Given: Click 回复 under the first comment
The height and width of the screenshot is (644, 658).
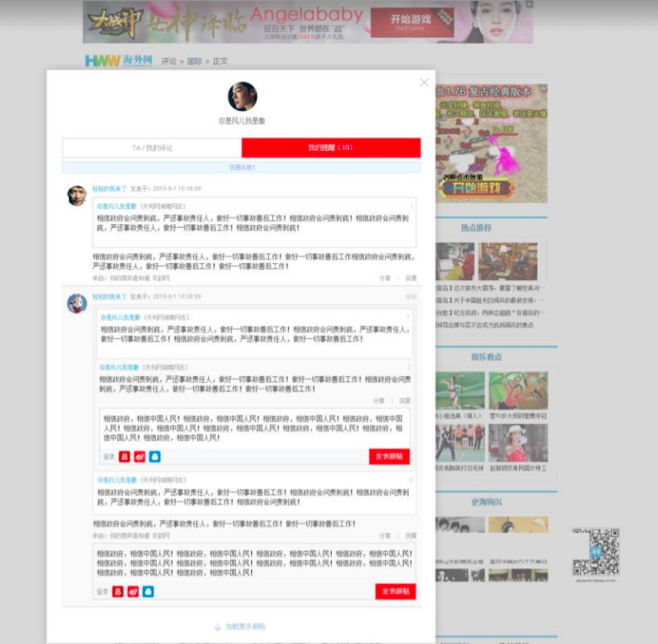Looking at the screenshot, I should pyautogui.click(x=411, y=277).
